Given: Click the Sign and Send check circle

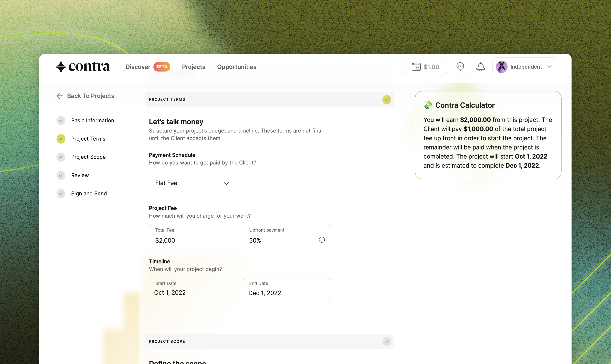Looking at the screenshot, I should pos(61,194).
